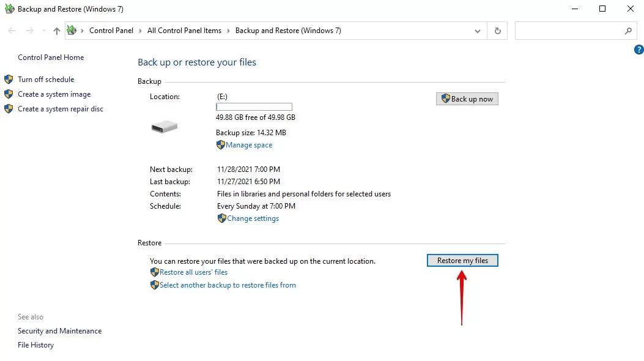Select All Control Panel Items breadcrumb
This screenshot has width=644, height=361.
(185, 31)
